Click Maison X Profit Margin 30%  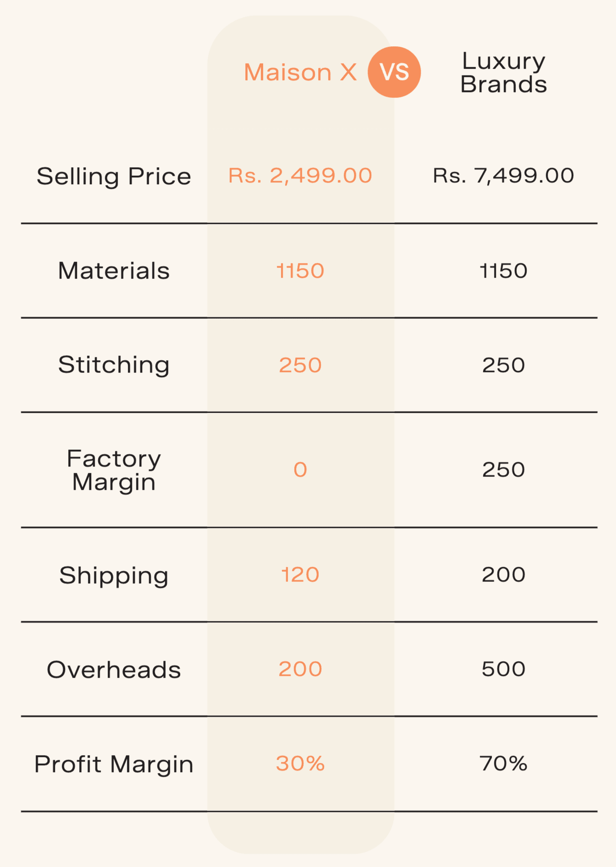pyautogui.click(x=300, y=764)
